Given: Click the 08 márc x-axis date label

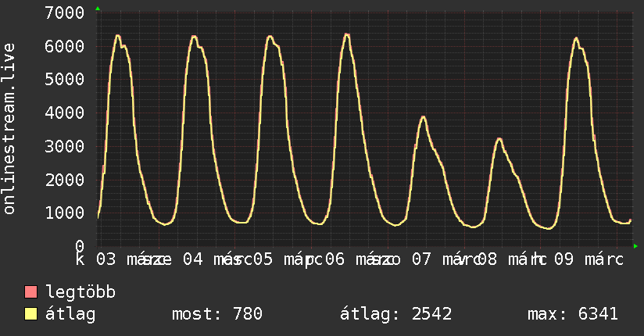Looking at the screenshot, I should click(x=512, y=259).
